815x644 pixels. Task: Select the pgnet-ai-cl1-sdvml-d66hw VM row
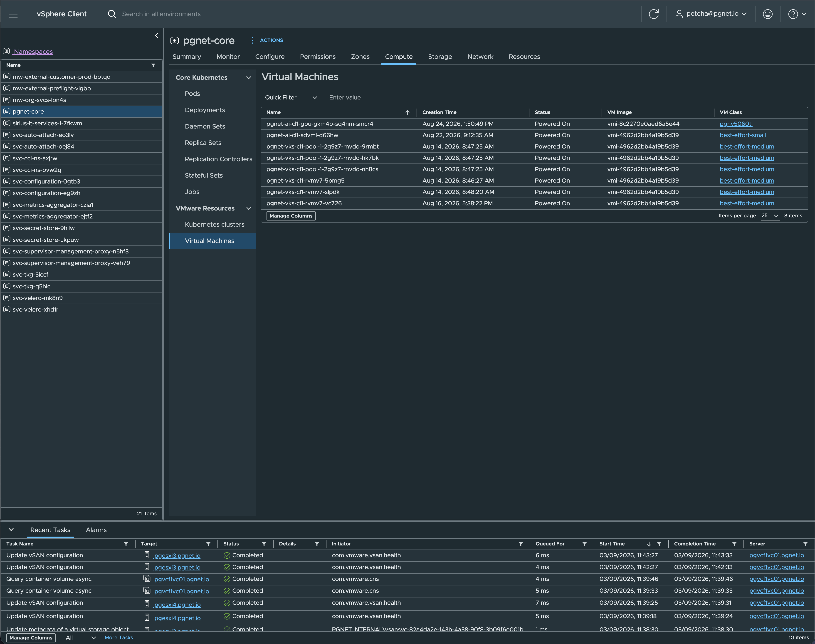pyautogui.click(x=534, y=135)
